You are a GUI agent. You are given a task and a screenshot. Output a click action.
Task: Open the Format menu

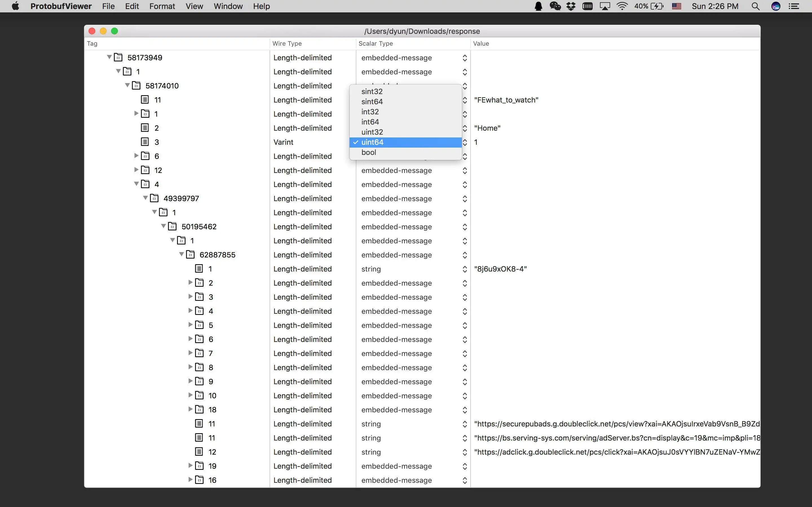tap(162, 6)
